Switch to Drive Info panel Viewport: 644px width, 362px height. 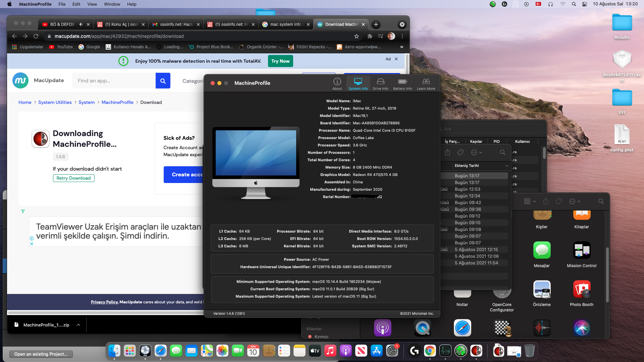point(380,83)
